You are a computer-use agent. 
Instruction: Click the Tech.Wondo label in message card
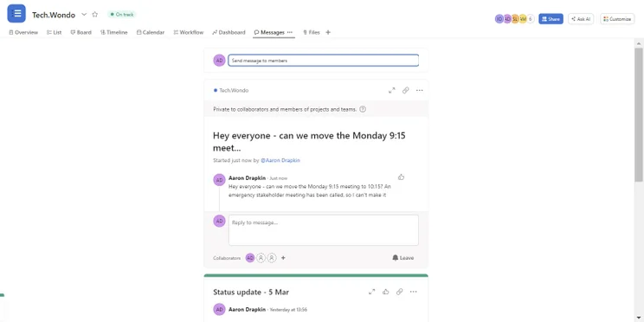coord(234,90)
